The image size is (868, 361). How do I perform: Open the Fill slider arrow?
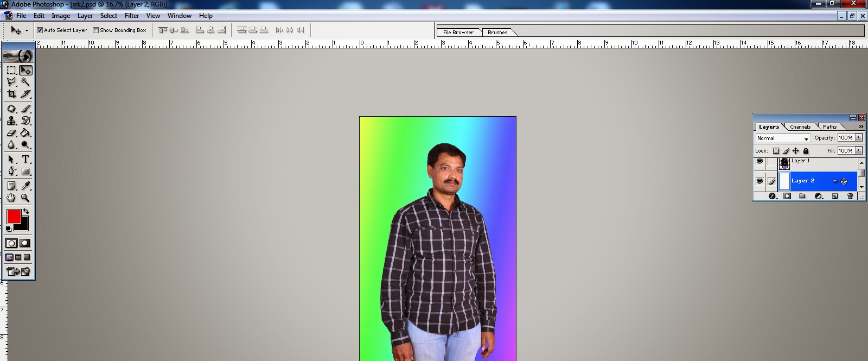[859, 151]
